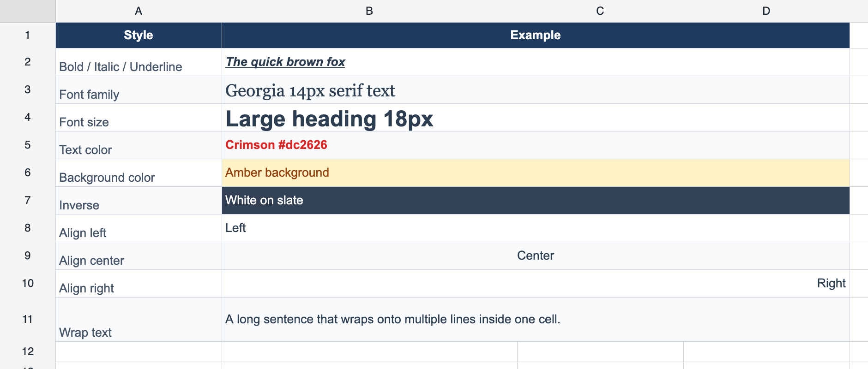Click the select-all corner box

(28, 11)
